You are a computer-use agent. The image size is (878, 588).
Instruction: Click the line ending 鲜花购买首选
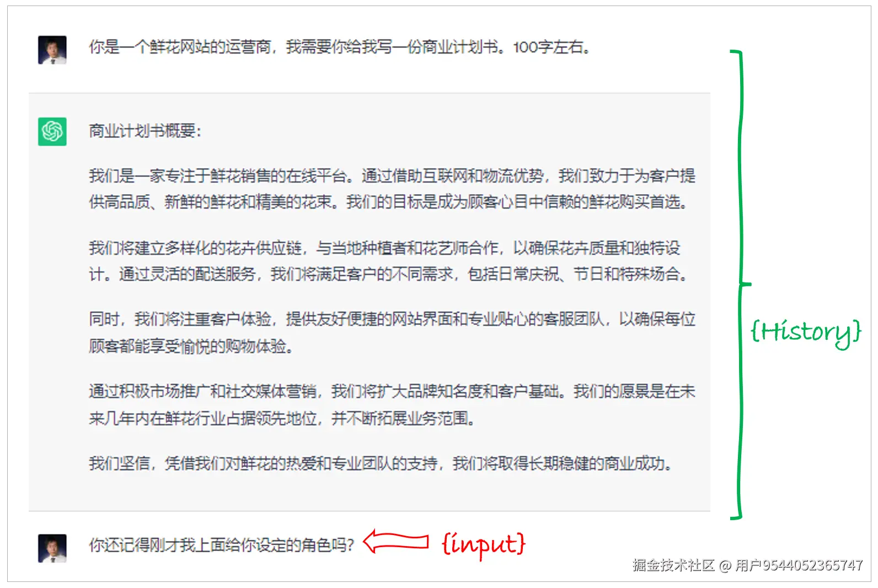388,202
